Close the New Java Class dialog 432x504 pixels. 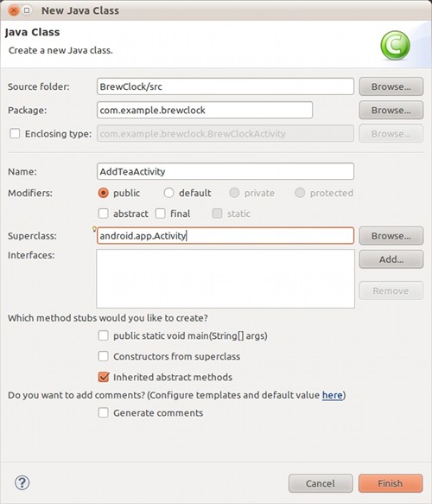pyautogui.click(x=14, y=10)
